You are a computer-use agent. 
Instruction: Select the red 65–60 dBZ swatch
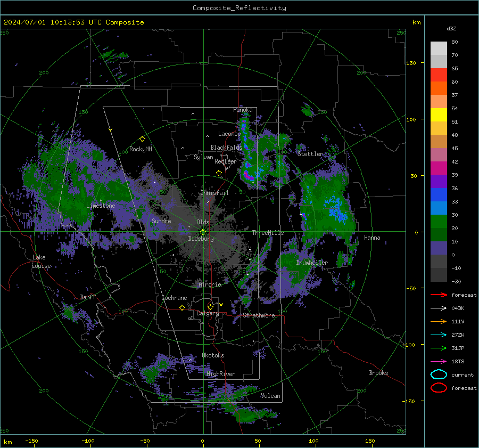pos(439,75)
